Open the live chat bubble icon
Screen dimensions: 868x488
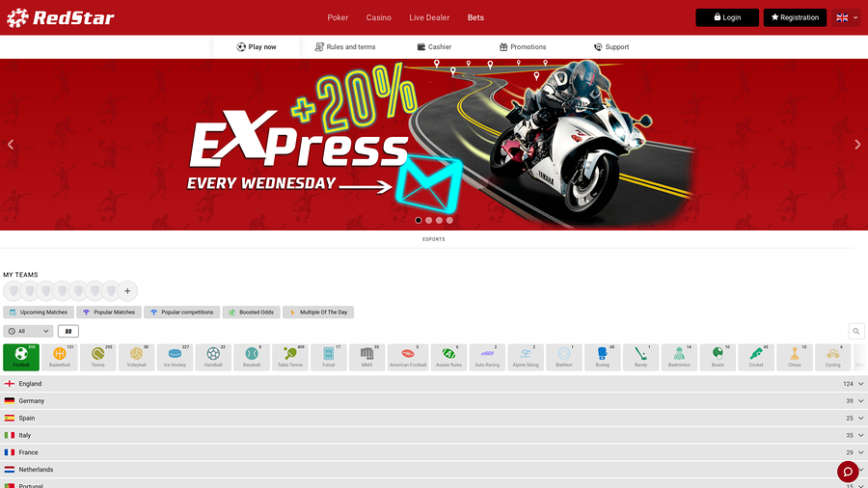[x=848, y=472]
